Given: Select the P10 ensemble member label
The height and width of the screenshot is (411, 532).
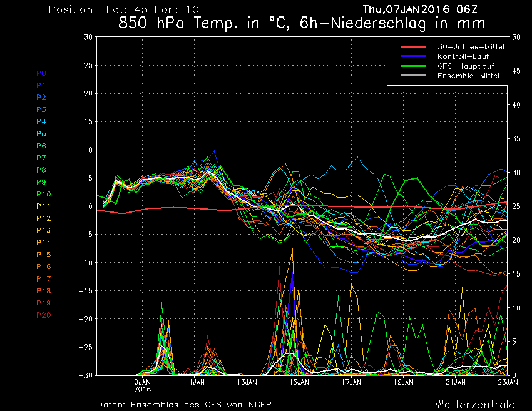Looking at the screenshot, I should click(43, 194).
